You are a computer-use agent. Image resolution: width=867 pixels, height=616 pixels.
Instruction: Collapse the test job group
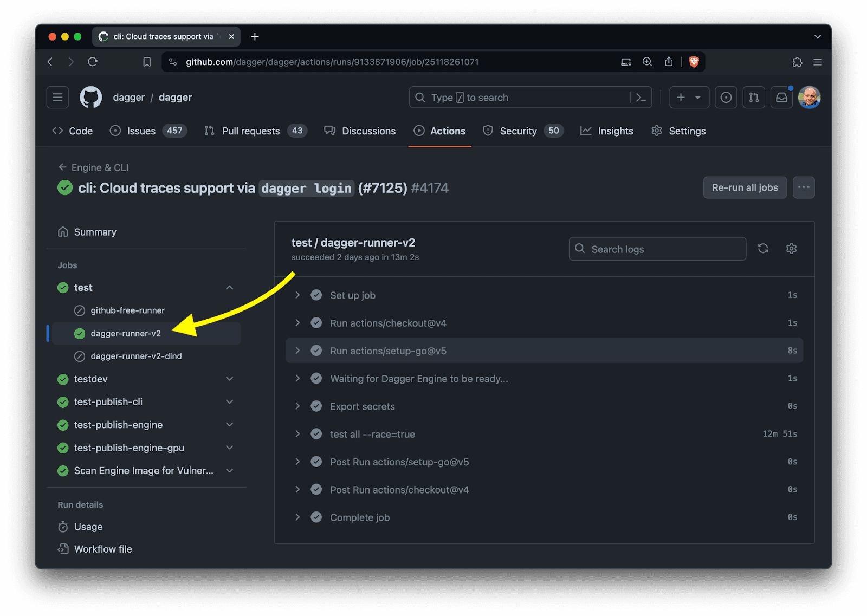(230, 288)
